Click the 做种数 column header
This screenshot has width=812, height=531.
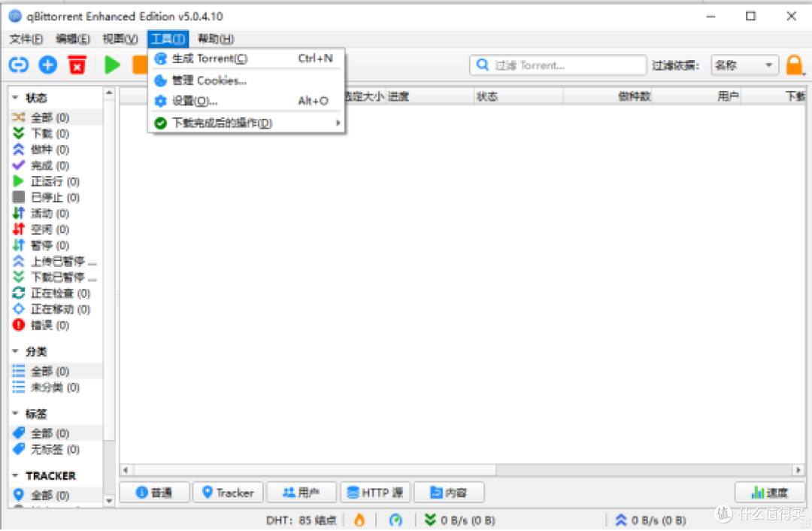click(607, 96)
